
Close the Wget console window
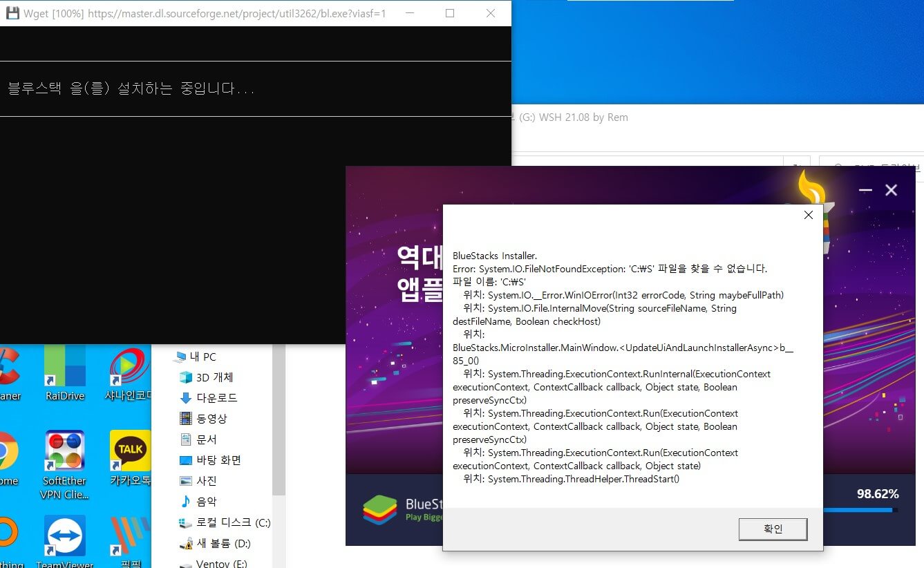pyautogui.click(x=491, y=13)
